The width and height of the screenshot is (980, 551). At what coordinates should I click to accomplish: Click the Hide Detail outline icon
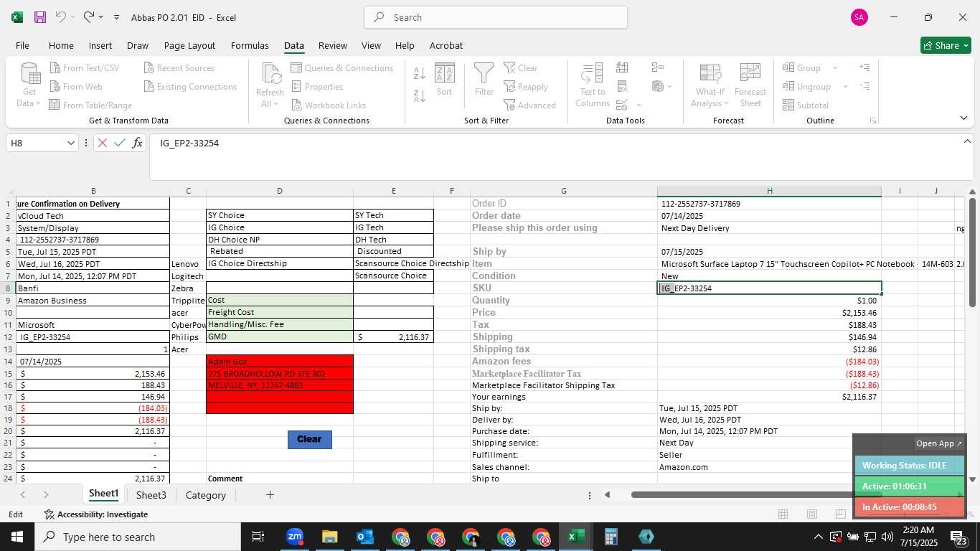864,87
